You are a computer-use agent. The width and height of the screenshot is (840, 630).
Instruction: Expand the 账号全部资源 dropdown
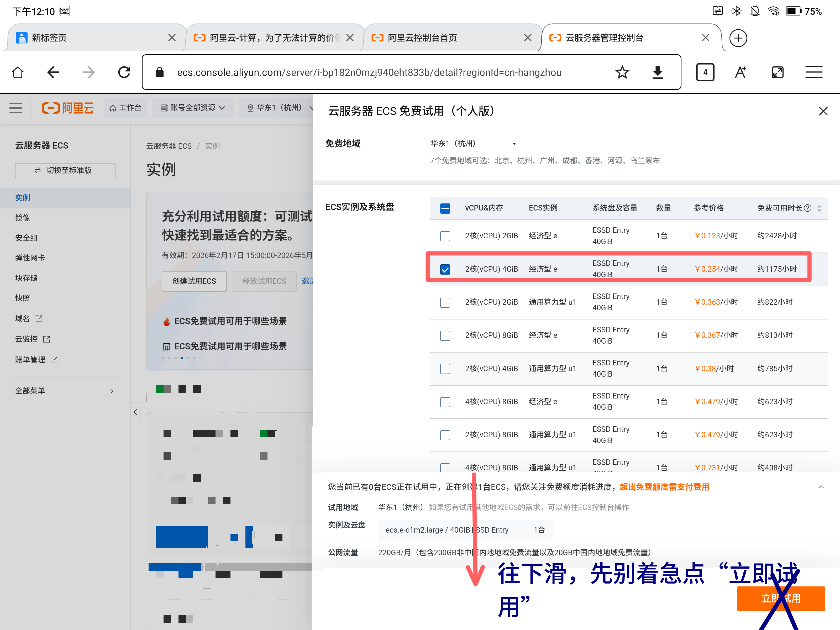pyautogui.click(x=192, y=108)
